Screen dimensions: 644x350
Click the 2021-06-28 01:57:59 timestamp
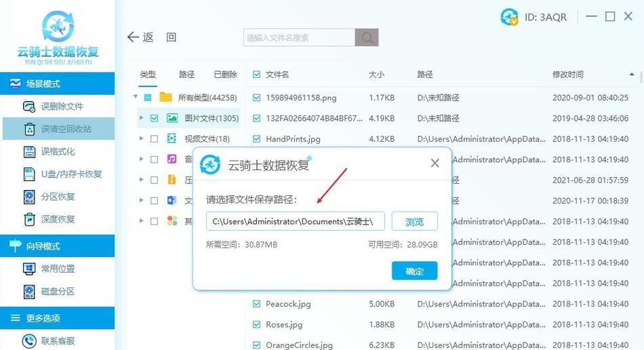coord(590,180)
